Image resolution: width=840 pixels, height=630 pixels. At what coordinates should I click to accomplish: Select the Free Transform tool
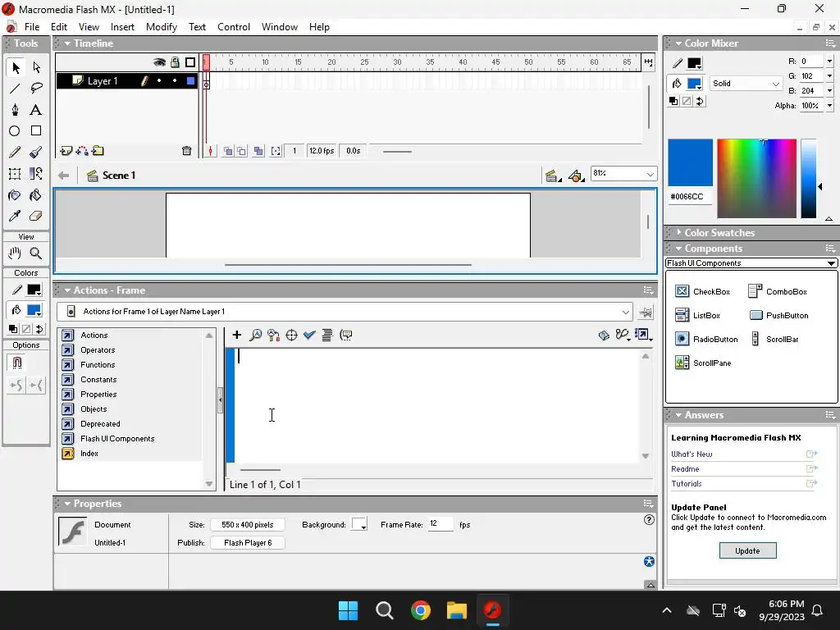pos(15,174)
